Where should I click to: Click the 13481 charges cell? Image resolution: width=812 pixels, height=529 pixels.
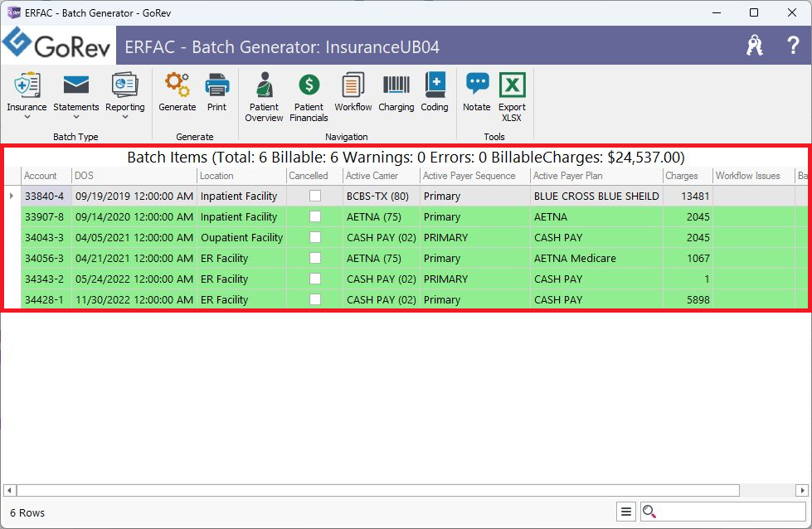[688, 197]
